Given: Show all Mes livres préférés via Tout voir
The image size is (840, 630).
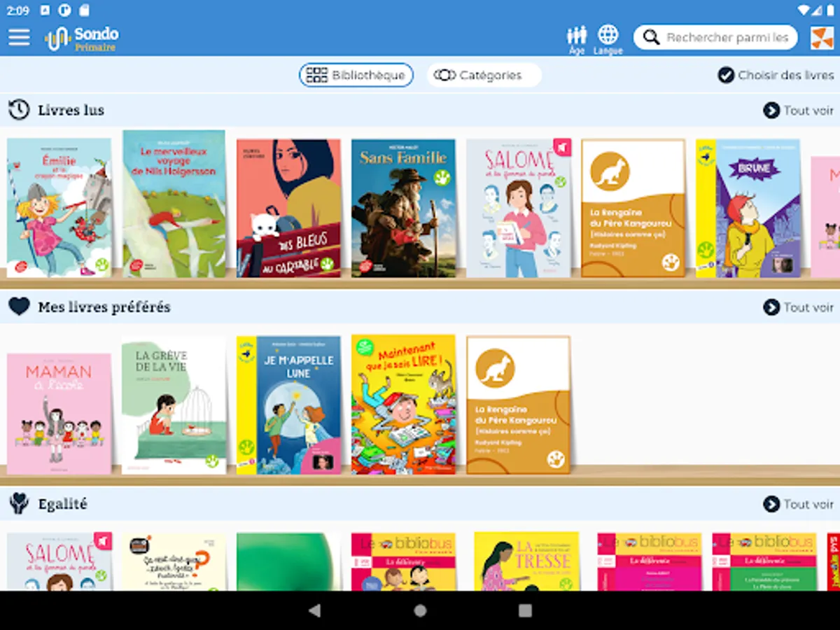Looking at the screenshot, I should (x=799, y=307).
